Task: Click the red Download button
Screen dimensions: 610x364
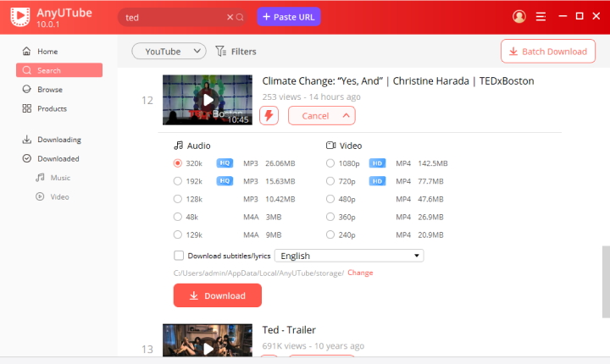Action: (x=218, y=295)
